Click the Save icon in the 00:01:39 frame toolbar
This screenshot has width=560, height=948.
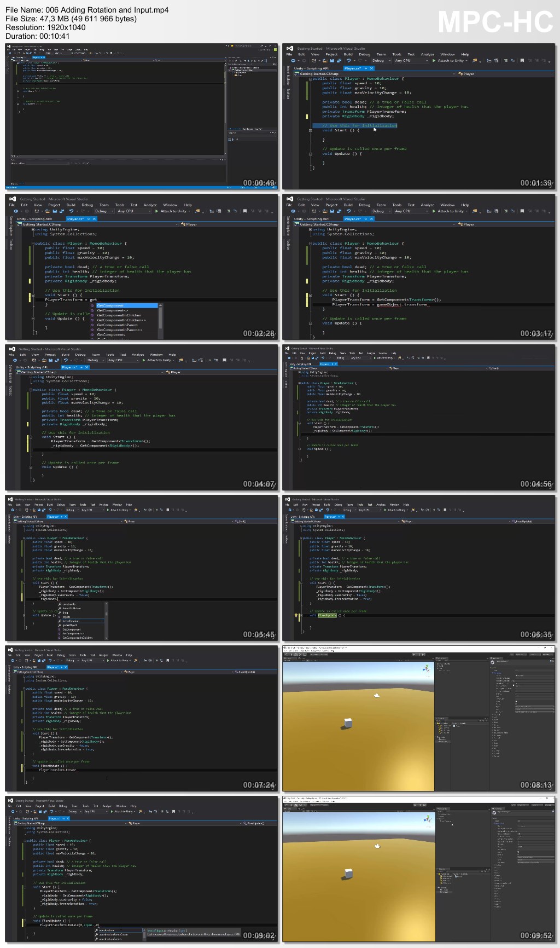(332, 61)
